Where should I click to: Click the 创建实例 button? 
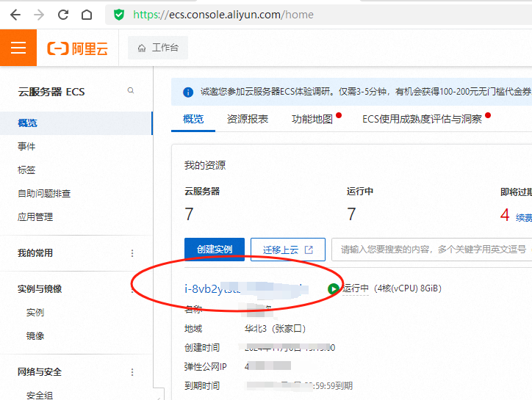coord(215,250)
